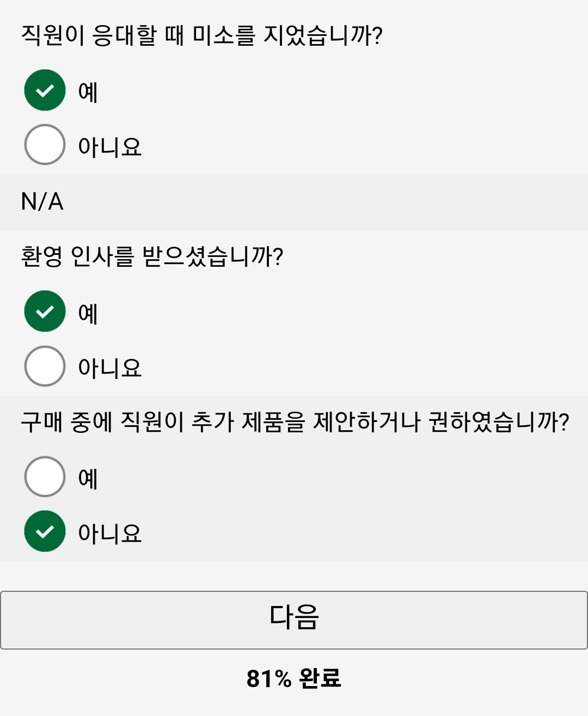
Task: Tap the 아니요 label text under the smile question
Action: [110, 146]
